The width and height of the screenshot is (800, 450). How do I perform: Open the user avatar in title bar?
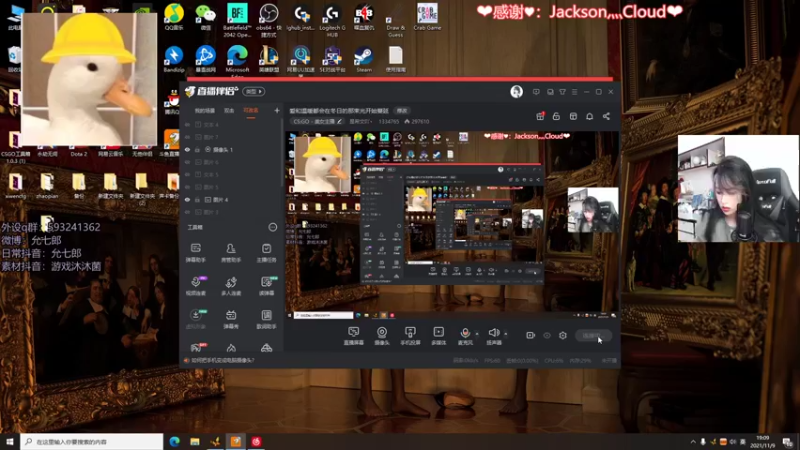coord(516,91)
